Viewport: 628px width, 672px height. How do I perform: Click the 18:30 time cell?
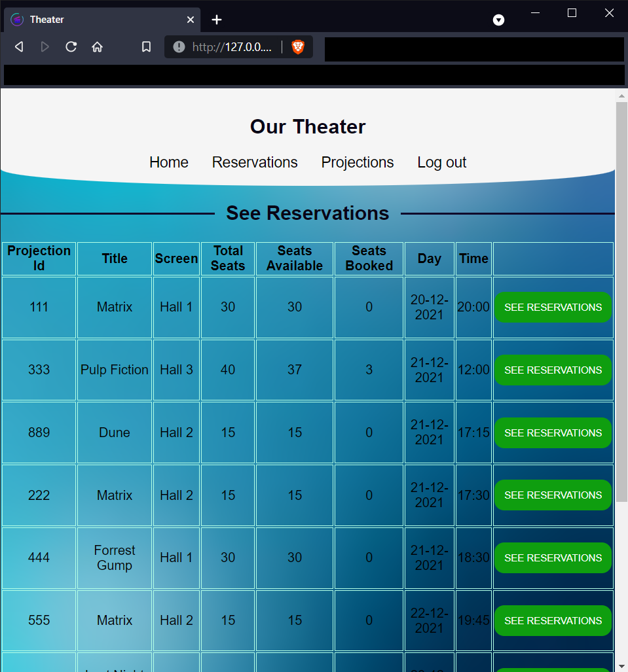473,557
